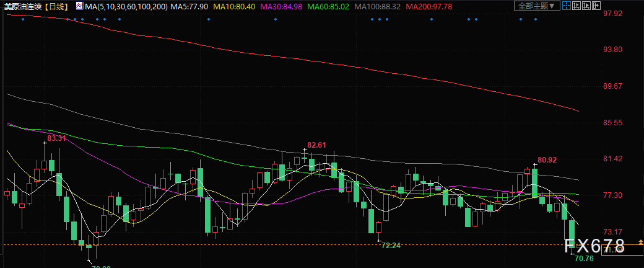Viewport: 644px width, 268px height.
Task: Click the 72.24 low price annotation
Action: (x=391, y=246)
